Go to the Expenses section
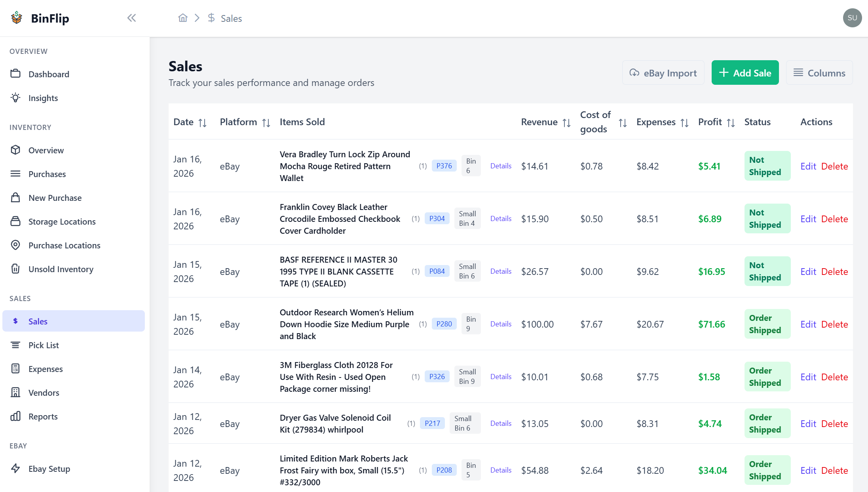The height and width of the screenshot is (492, 868). pyautogui.click(x=46, y=369)
